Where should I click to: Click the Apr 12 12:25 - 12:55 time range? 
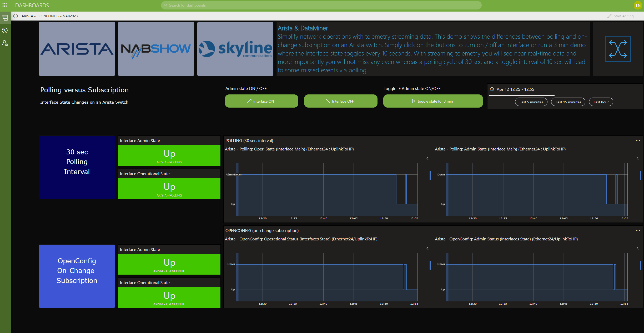515,89
